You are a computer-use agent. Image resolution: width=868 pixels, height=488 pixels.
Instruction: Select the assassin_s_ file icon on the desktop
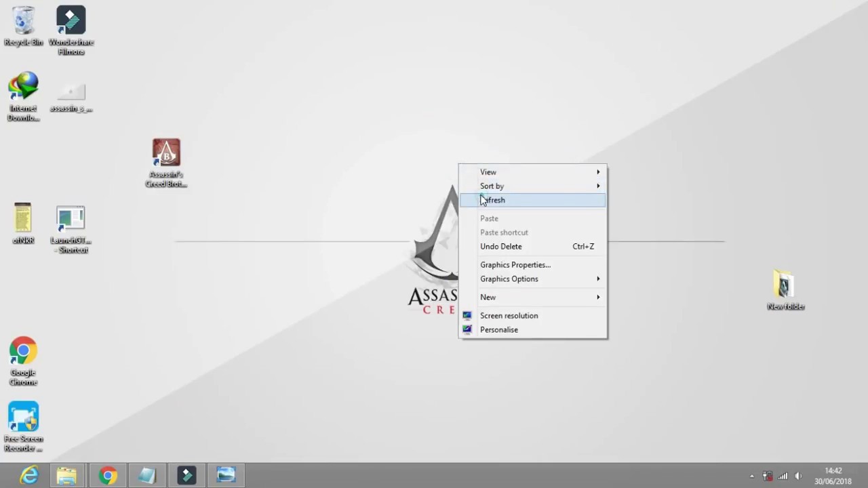click(71, 97)
